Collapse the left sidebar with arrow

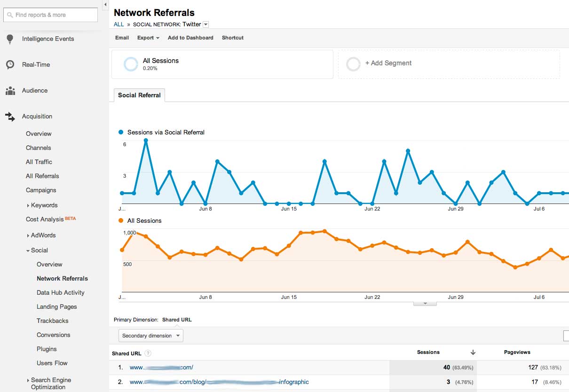click(105, 4)
